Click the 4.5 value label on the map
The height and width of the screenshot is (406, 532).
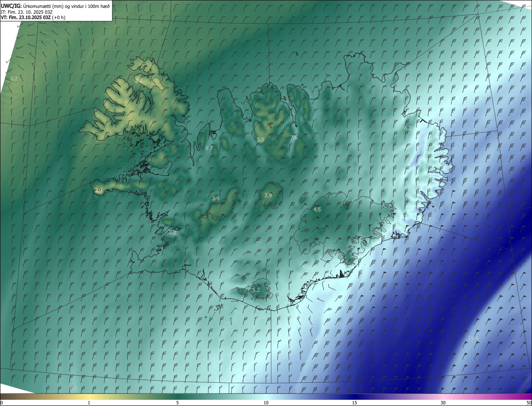pyautogui.click(x=317, y=210)
